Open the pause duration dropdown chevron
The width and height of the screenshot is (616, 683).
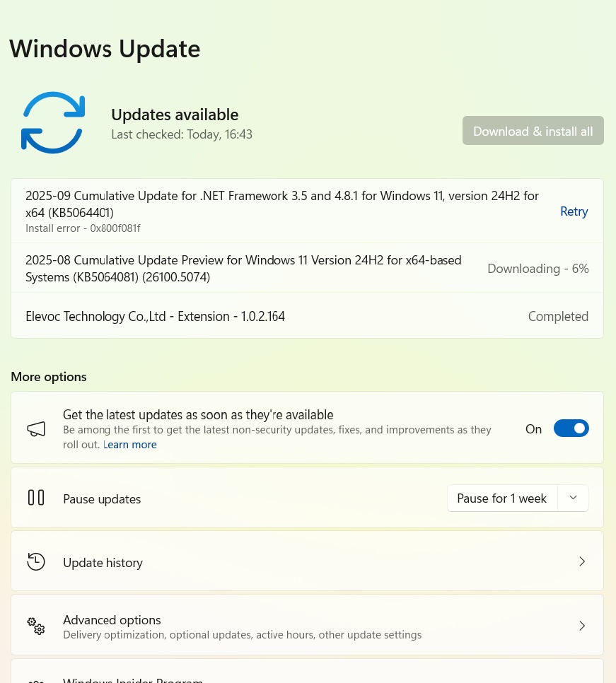[573, 497]
